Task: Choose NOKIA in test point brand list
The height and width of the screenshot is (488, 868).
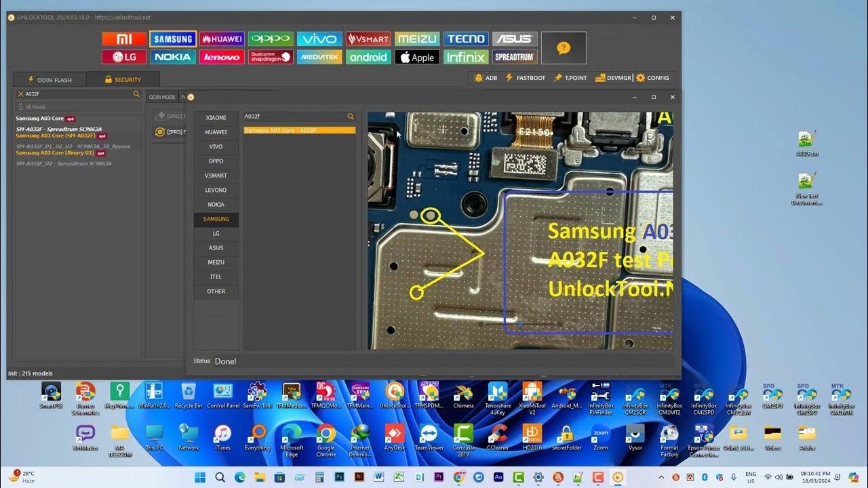Action: pos(216,205)
